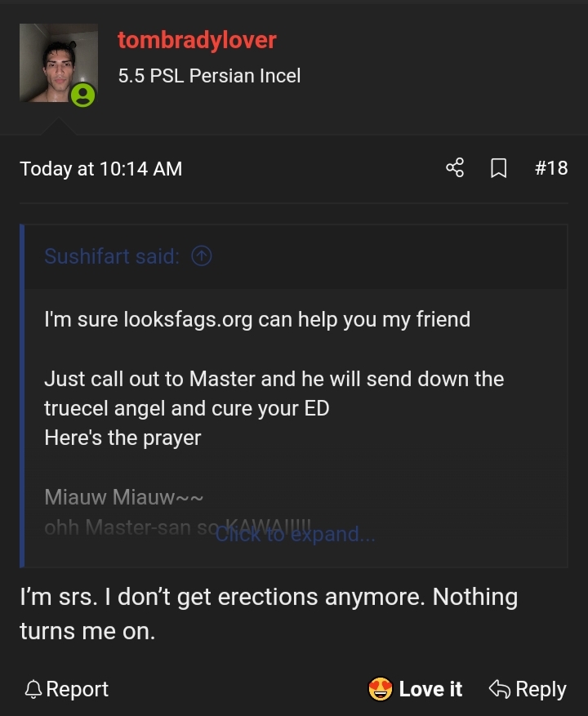
Task: Toggle the bookmark icon for this post
Action: 498,168
